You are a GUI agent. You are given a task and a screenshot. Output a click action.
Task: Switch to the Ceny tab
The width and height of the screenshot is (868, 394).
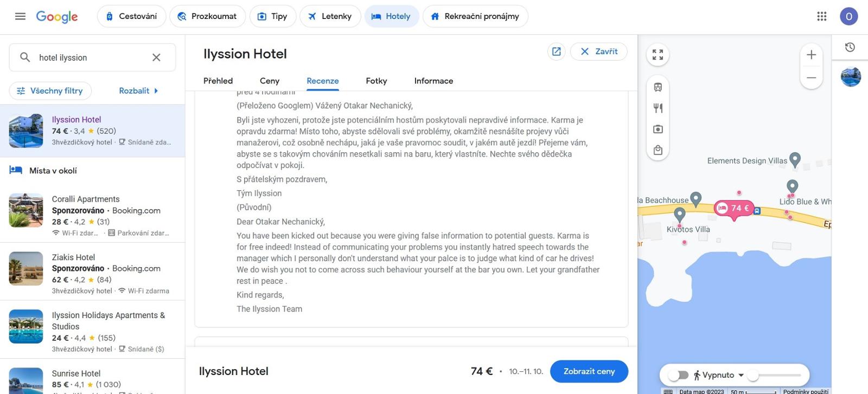point(270,81)
